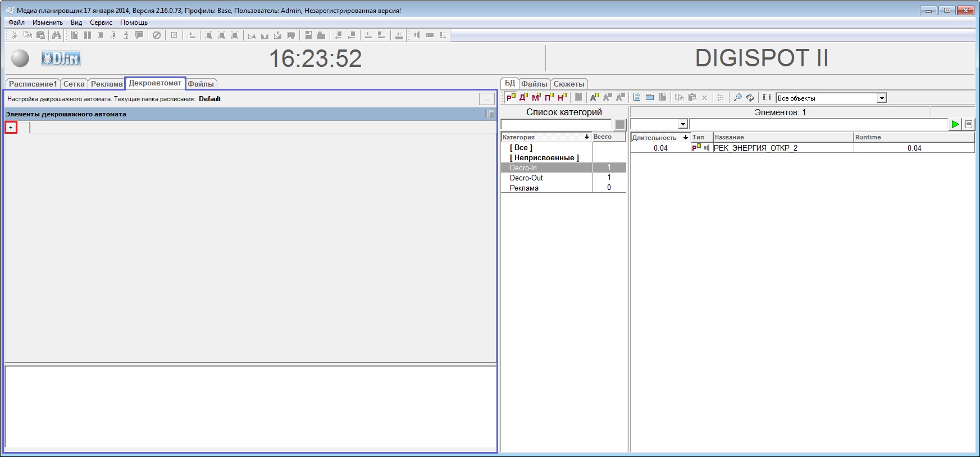
Task: Click the crossed-circle prohibit icon
Action: 157,35
